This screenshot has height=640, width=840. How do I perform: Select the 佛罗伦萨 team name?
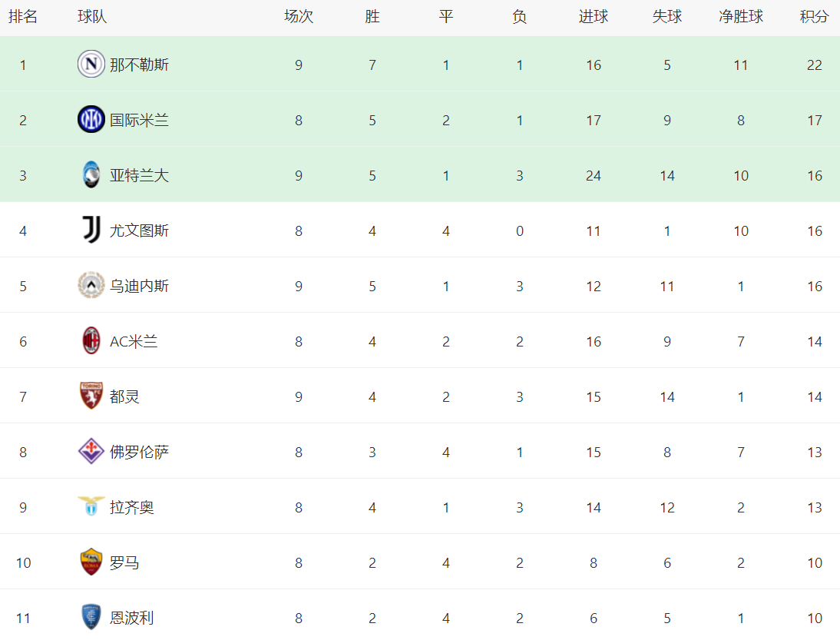click(139, 452)
